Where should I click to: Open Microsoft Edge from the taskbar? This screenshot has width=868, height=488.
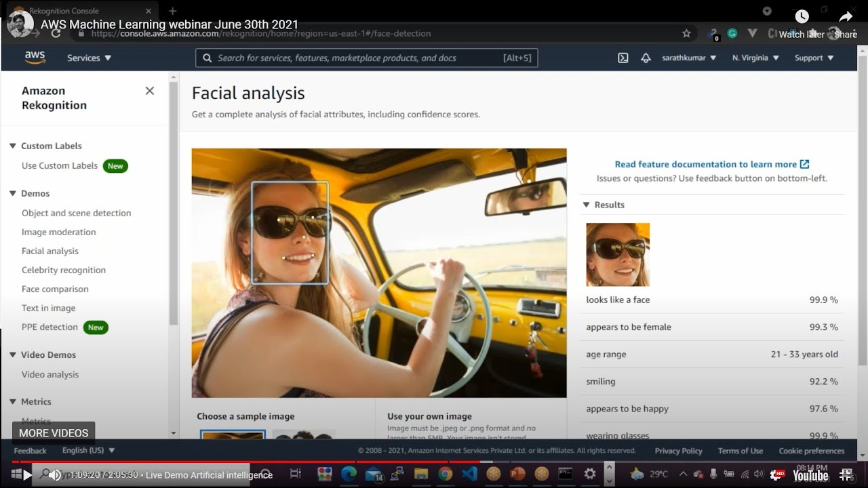tap(349, 474)
